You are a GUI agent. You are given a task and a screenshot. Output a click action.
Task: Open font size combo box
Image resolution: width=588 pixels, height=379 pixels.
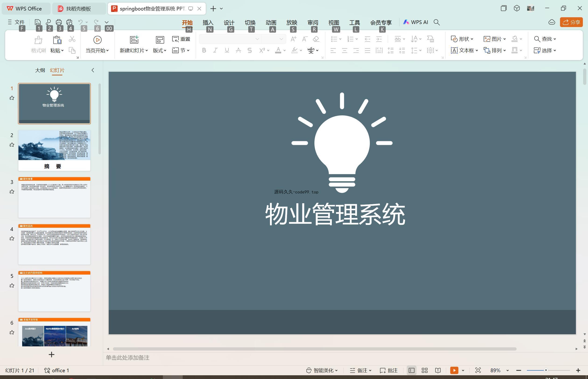[273, 39]
